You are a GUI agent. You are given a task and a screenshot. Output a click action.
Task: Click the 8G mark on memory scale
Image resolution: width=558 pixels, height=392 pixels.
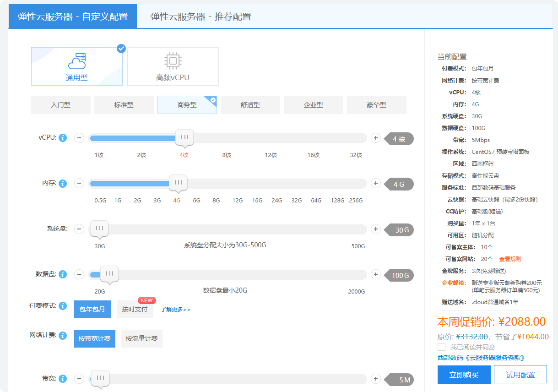(x=216, y=201)
